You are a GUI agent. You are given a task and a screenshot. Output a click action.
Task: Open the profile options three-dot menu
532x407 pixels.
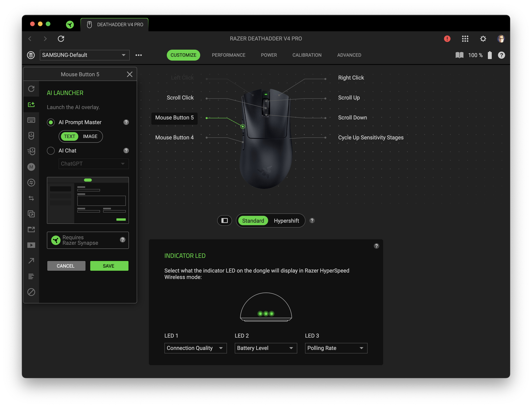pos(139,55)
